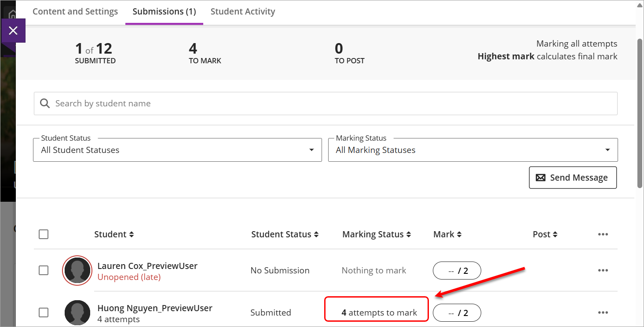
Task: Open more options in table header
Action: pos(603,234)
